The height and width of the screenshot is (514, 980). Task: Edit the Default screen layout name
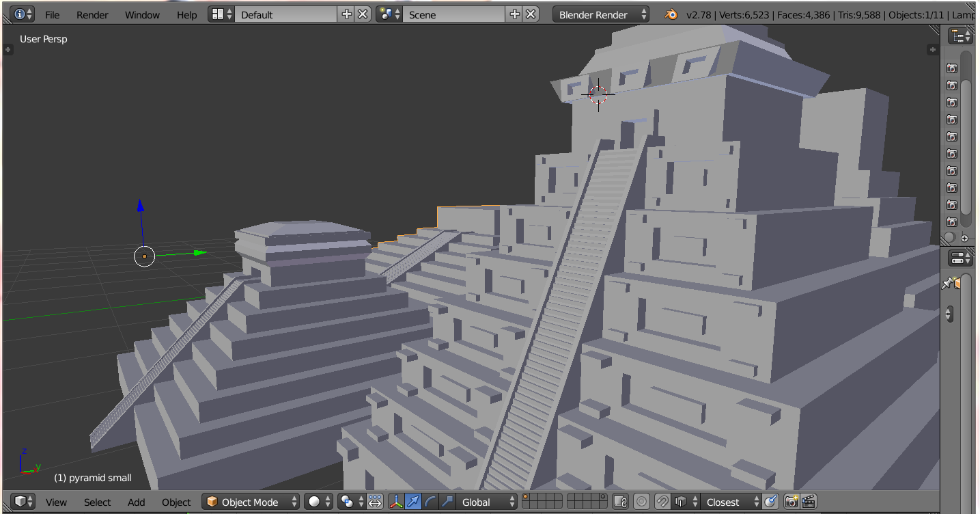285,14
